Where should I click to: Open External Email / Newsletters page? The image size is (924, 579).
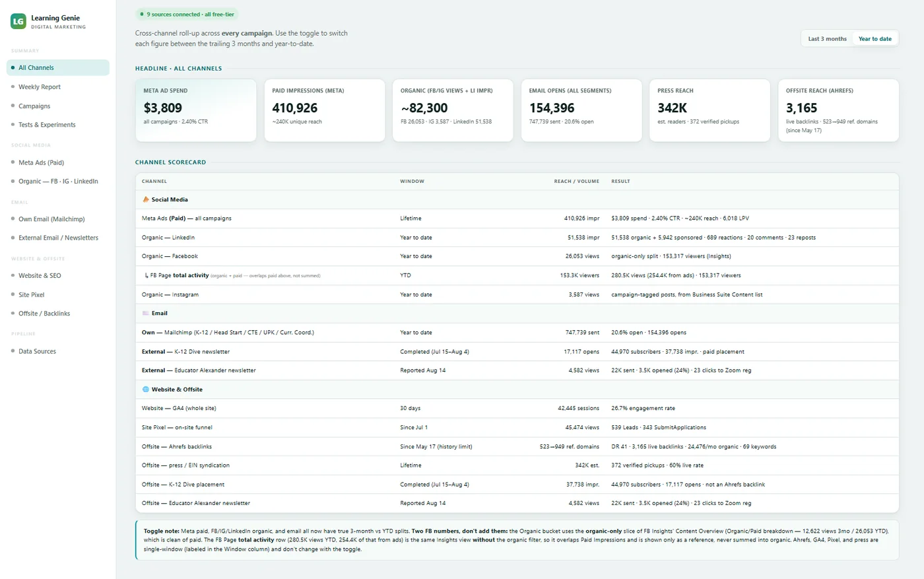(58, 238)
